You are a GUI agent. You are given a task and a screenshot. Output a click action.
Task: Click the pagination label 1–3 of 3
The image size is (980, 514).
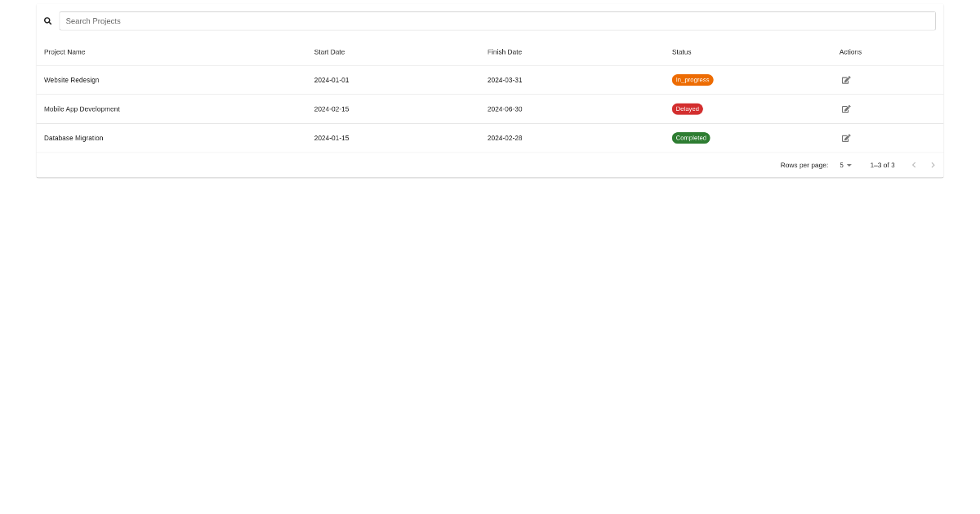click(x=883, y=165)
